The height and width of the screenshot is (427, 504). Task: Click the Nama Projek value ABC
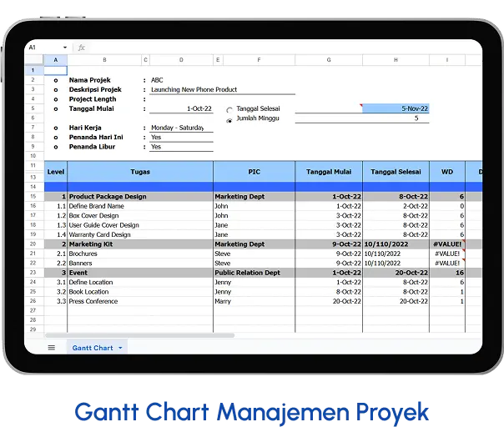point(158,80)
